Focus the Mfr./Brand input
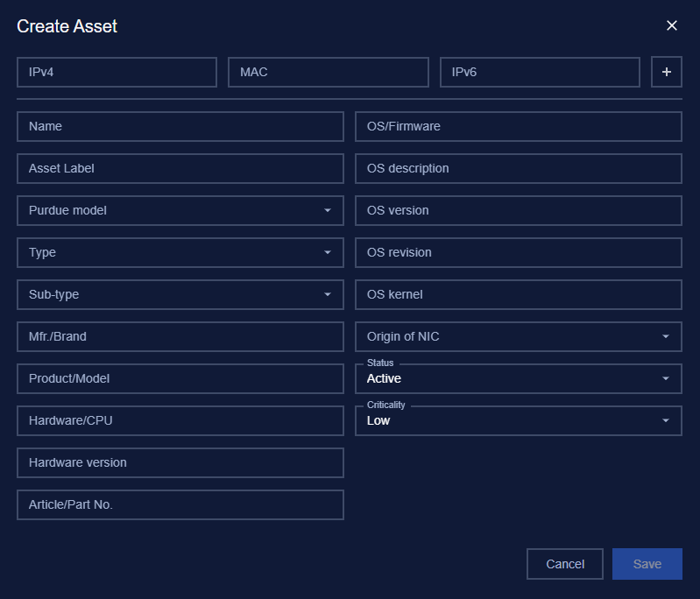The width and height of the screenshot is (700, 599). [180, 336]
